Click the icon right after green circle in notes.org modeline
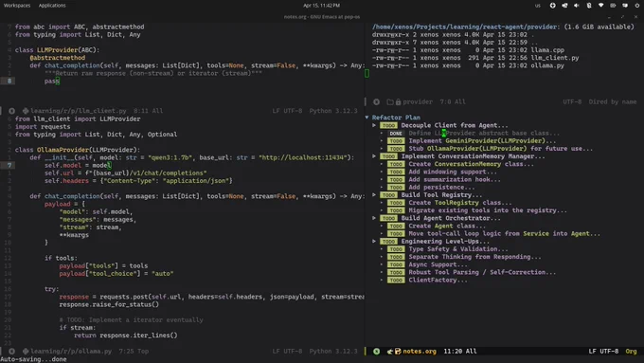 [x=390, y=351]
